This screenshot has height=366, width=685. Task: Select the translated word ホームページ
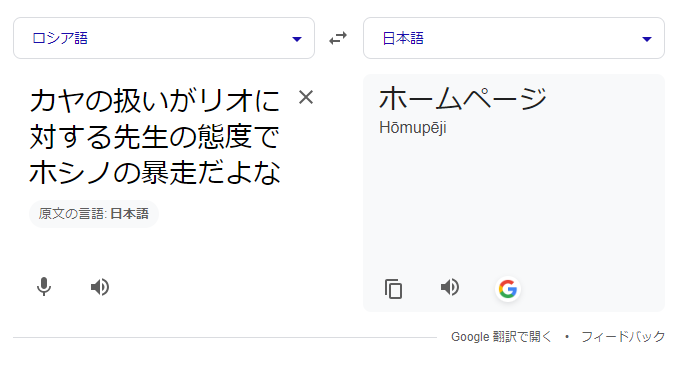463,98
